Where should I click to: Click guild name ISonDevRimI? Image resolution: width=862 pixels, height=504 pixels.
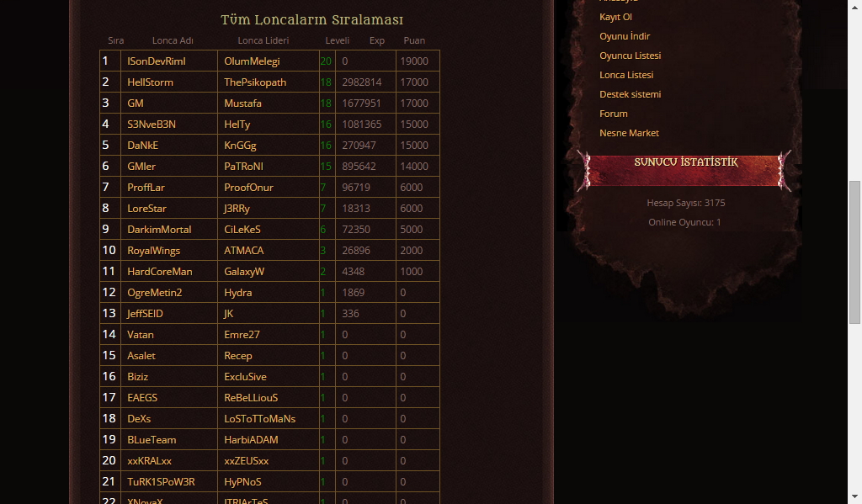click(156, 61)
